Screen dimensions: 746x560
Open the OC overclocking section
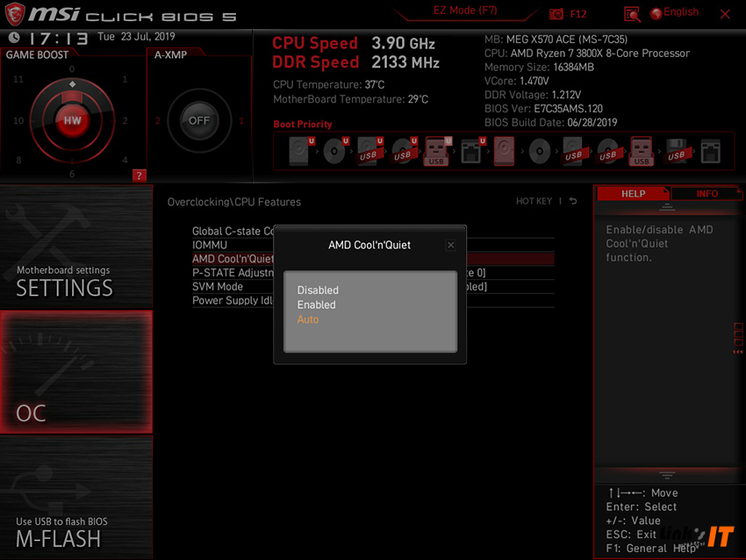click(x=76, y=372)
